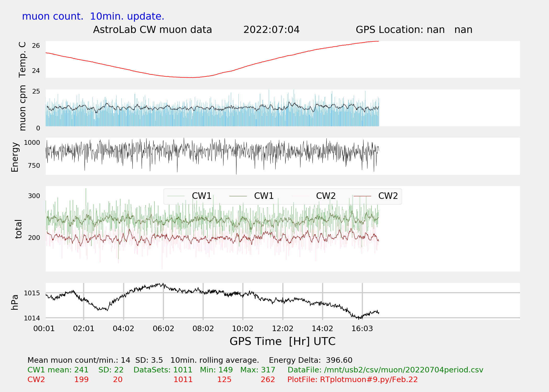The image size is (549, 392).
Task: Click the 10:02 time axis tick label
Action: (x=243, y=329)
